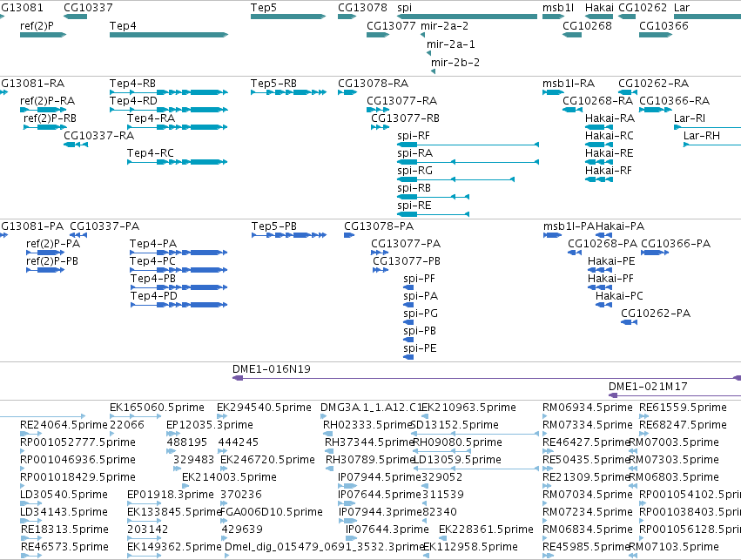Image resolution: width=741 pixels, height=560 pixels.
Task: Select the spi-RB transcript line
Action: 434,197
